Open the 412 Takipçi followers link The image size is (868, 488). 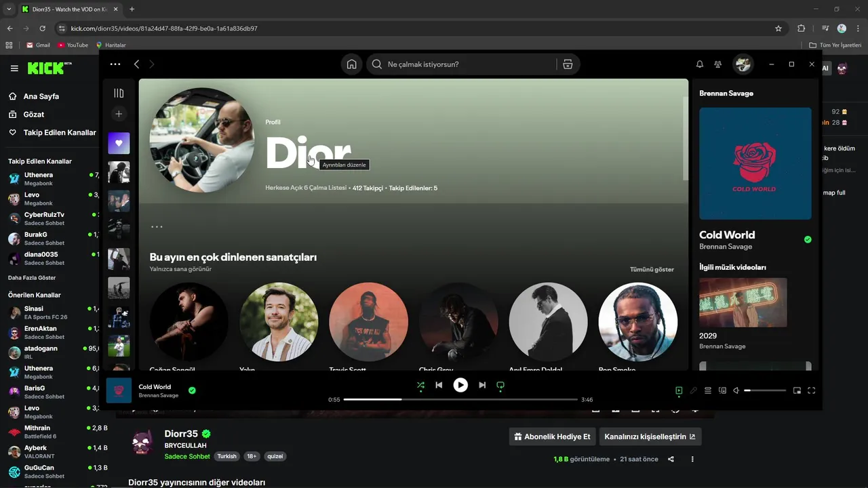click(x=368, y=188)
